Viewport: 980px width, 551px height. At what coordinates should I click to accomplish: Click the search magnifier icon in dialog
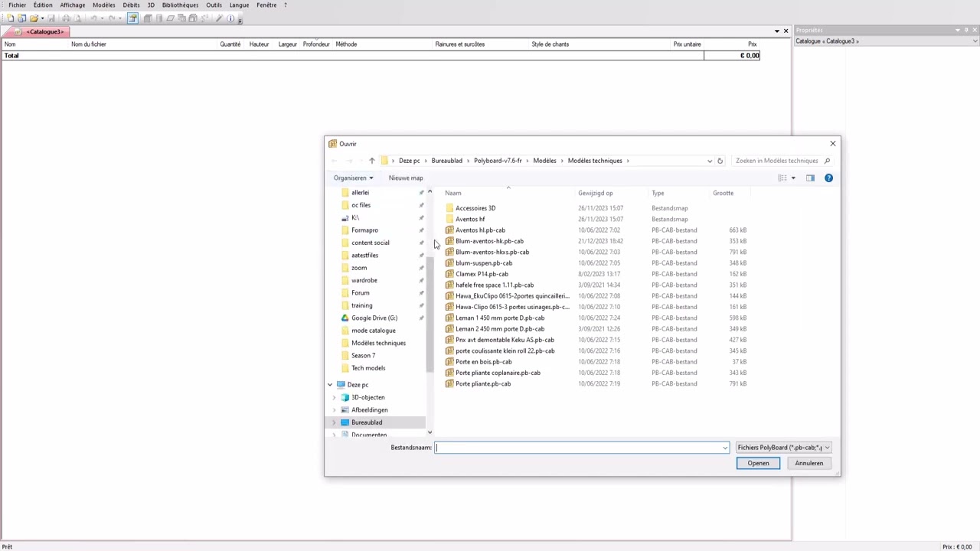tap(827, 161)
